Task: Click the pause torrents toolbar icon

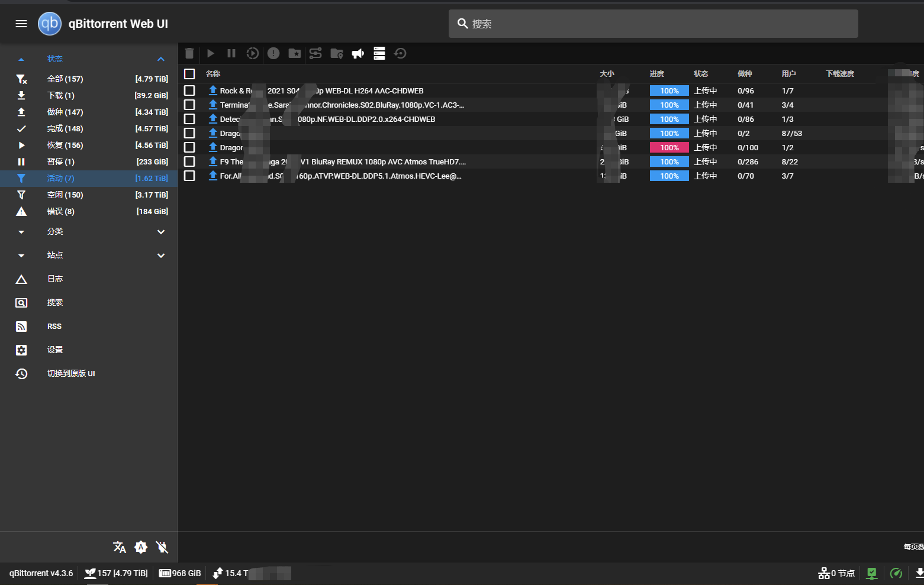Action: point(231,53)
